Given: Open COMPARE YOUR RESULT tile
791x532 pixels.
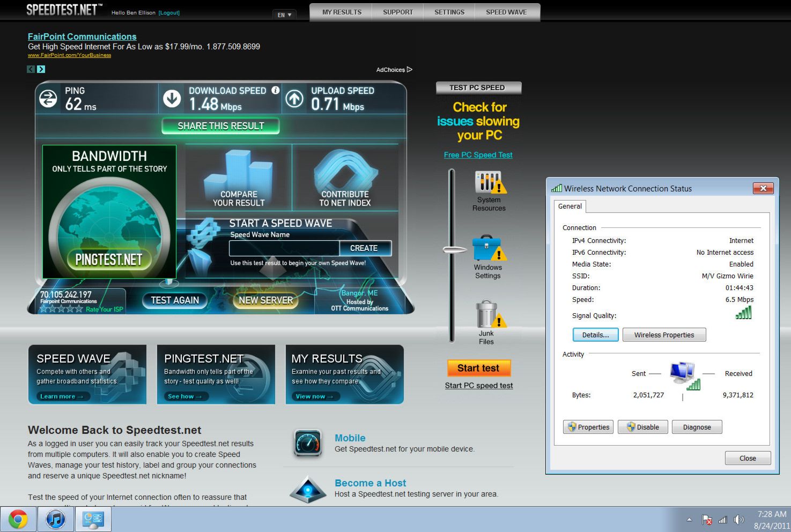Looking at the screenshot, I should click(x=239, y=178).
